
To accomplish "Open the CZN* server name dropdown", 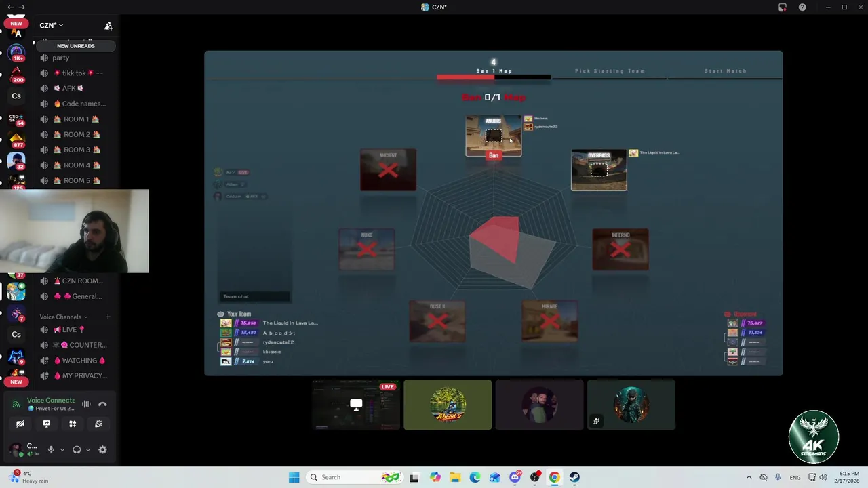I will click(x=51, y=25).
